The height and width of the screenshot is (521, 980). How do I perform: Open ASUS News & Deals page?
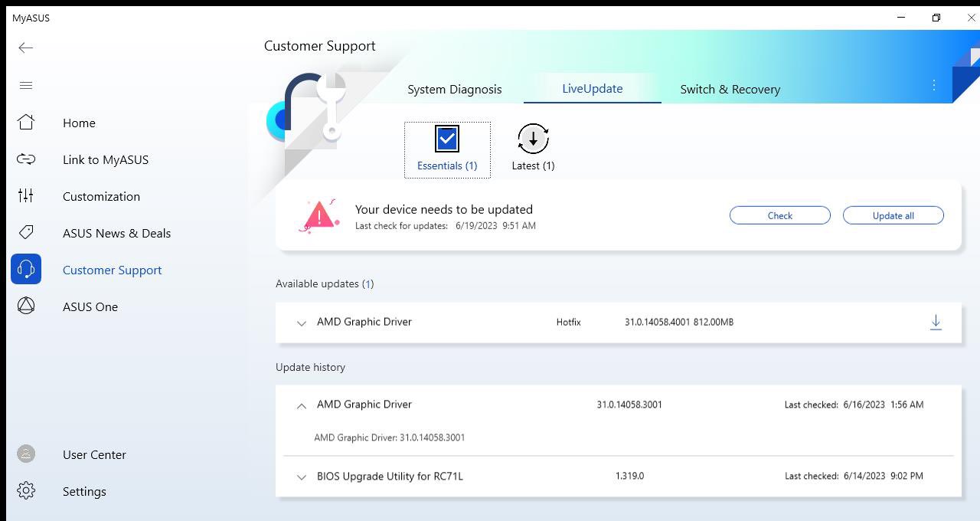pyautogui.click(x=116, y=233)
